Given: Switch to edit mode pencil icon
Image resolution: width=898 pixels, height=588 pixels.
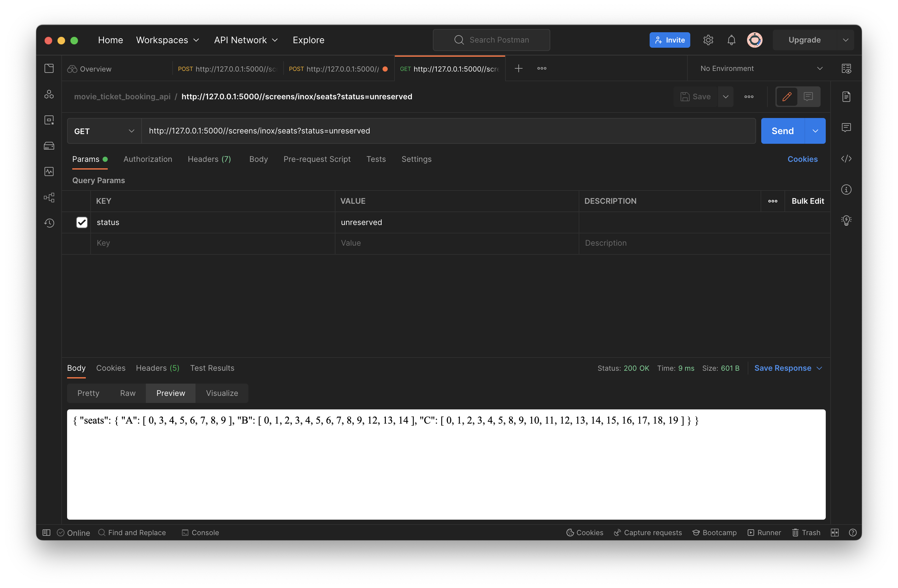Looking at the screenshot, I should [x=787, y=97].
